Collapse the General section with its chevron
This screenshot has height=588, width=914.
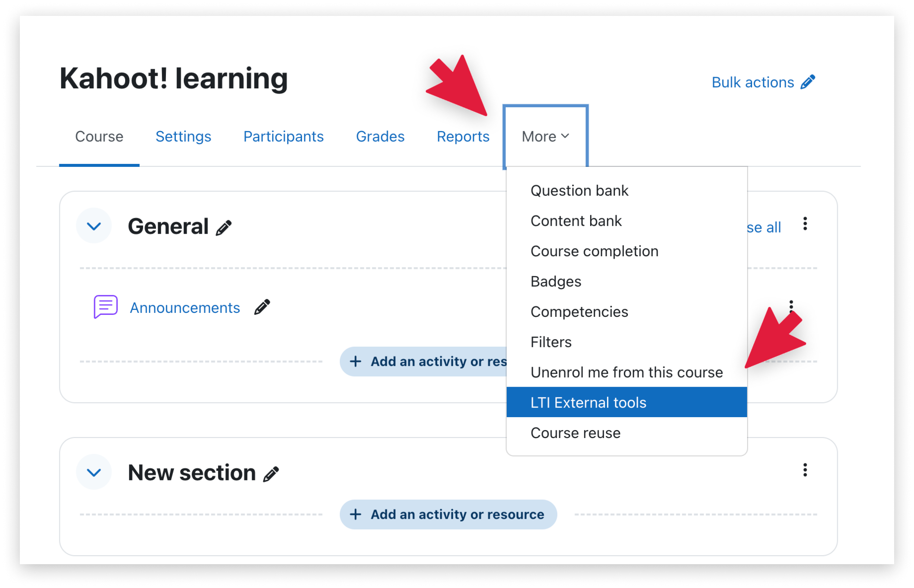coord(94,226)
